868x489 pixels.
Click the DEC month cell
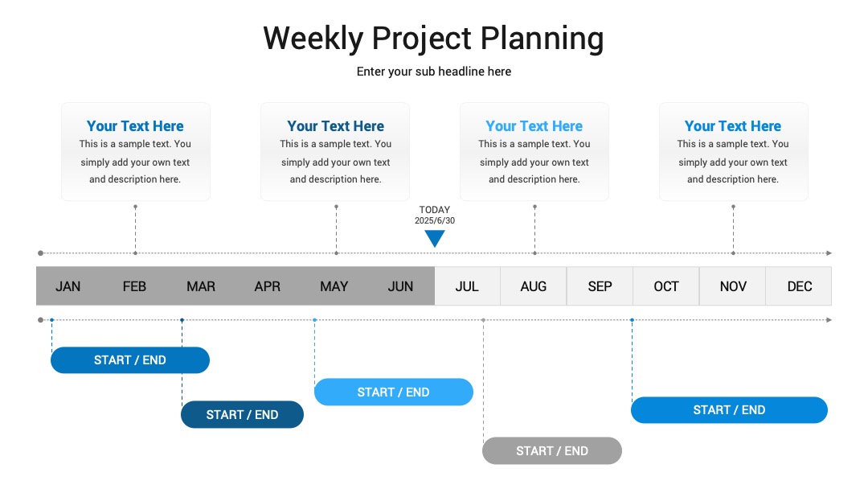[x=799, y=286]
